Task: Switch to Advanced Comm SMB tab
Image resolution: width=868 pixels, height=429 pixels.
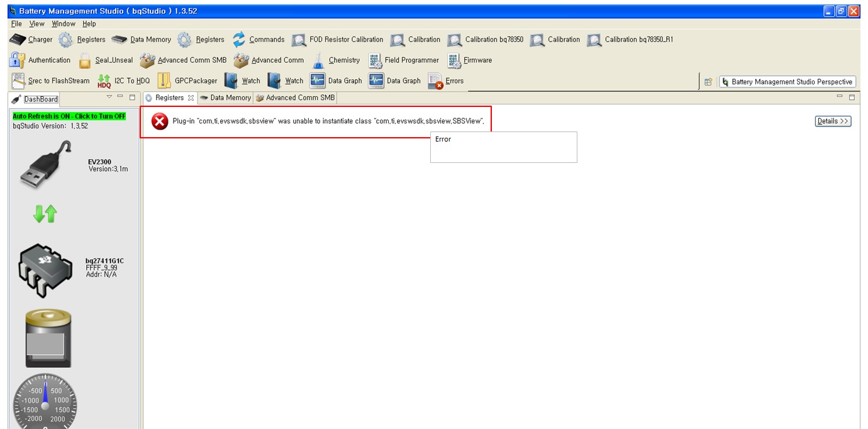Action: 296,98
